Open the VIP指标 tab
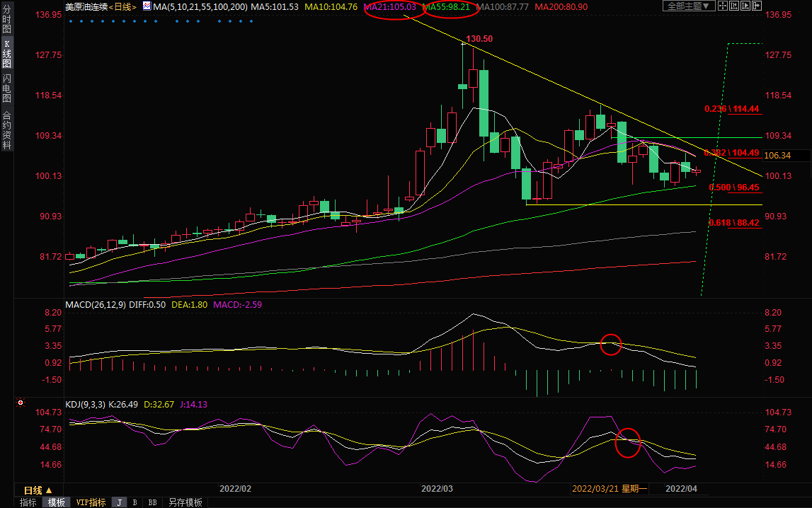This screenshot has height=508, width=812. point(91,502)
